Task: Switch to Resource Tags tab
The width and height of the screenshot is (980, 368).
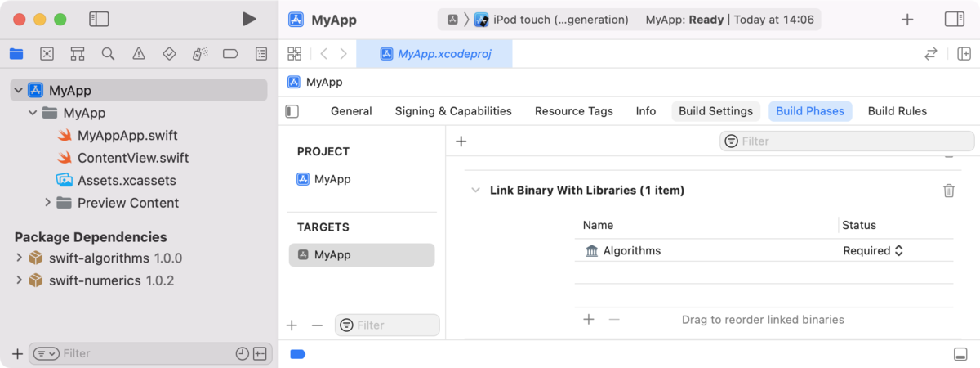Action: click(574, 111)
